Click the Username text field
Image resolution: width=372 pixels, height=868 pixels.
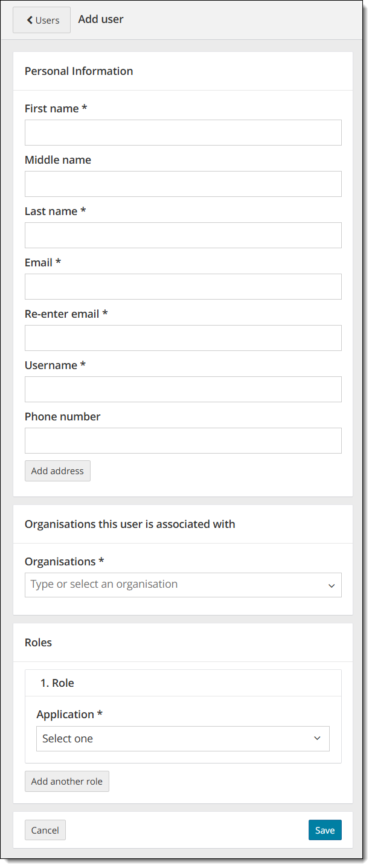(x=183, y=389)
